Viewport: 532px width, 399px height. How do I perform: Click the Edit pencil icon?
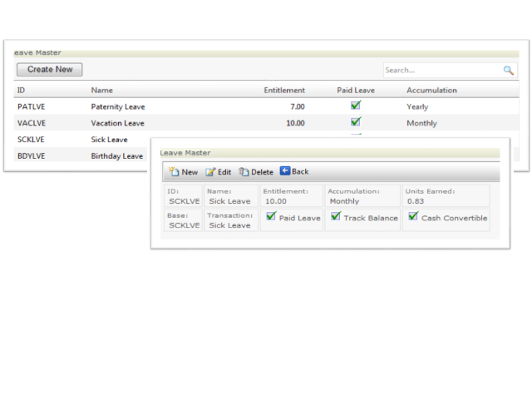210,172
